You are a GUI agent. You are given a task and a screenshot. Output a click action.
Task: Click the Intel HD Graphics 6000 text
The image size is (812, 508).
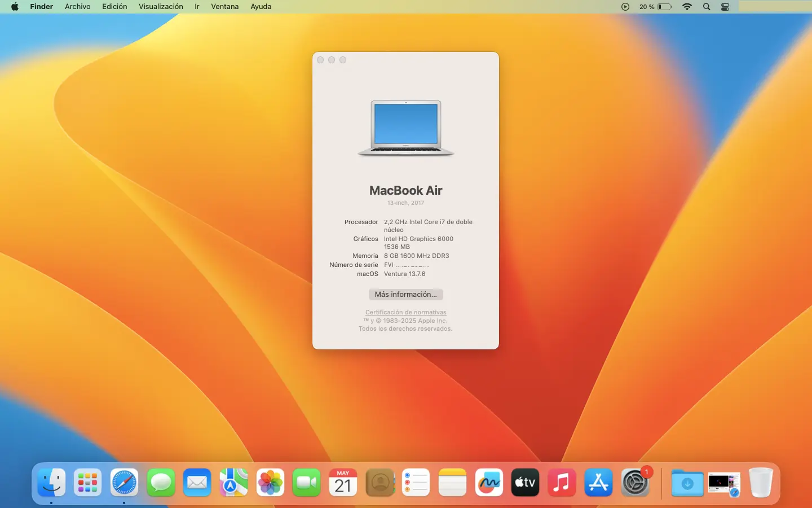[x=418, y=239]
